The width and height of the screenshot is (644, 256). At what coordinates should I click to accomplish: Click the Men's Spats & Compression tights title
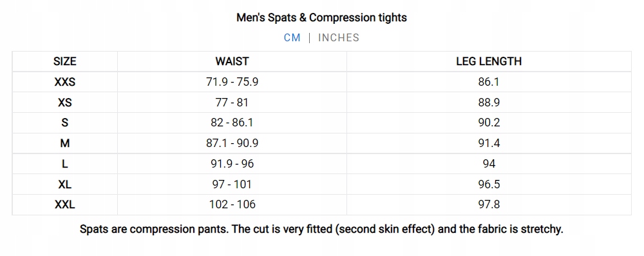pyautogui.click(x=321, y=17)
